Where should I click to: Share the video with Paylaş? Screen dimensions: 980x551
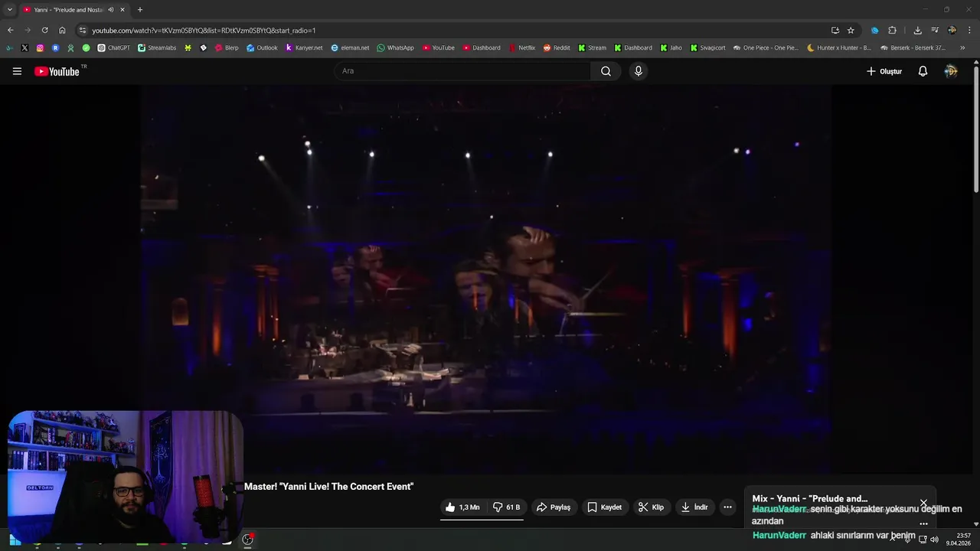click(554, 507)
